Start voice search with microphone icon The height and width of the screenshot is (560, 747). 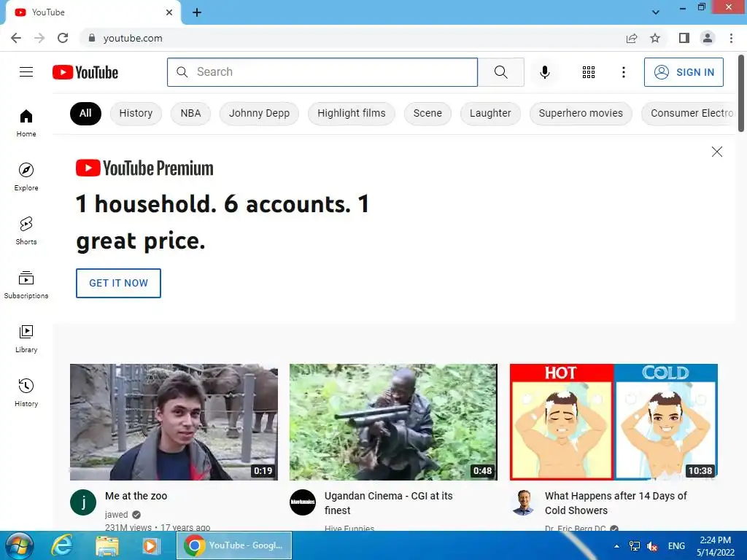pyautogui.click(x=544, y=72)
